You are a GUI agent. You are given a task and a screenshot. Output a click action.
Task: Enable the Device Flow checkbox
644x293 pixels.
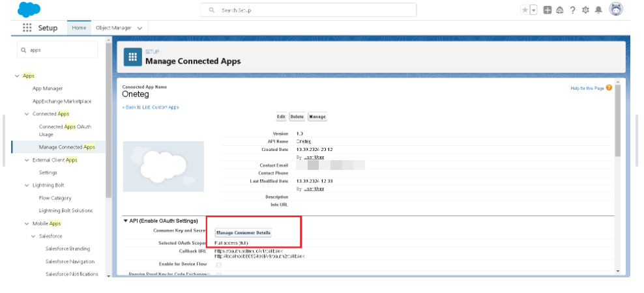coord(218,264)
